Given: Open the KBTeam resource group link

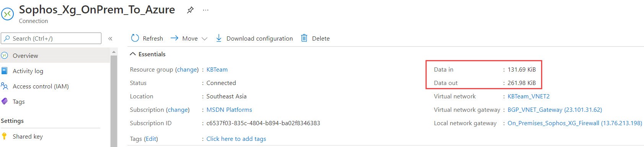Looking at the screenshot, I should 217,69.
